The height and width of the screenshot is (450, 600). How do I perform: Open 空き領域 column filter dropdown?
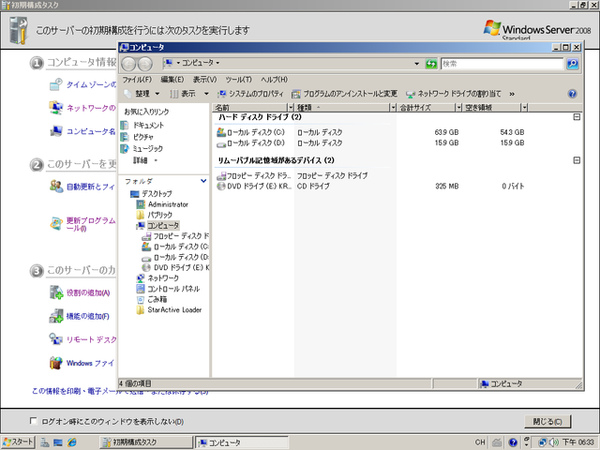[x=524, y=108]
